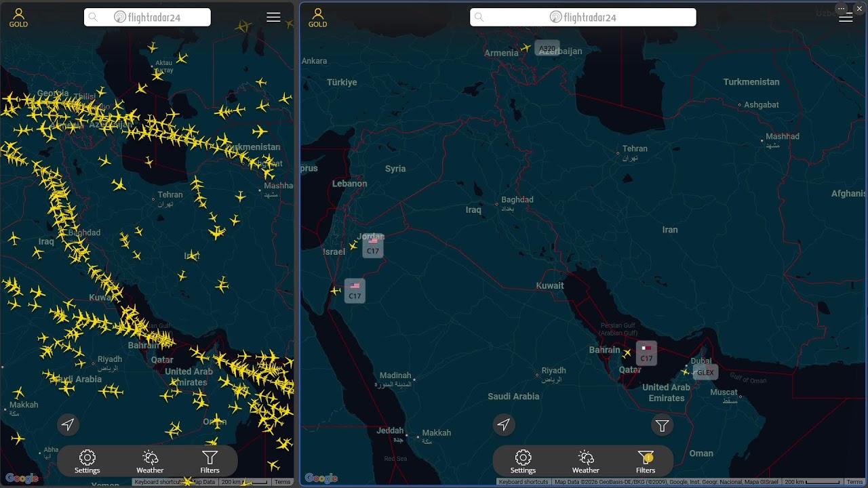Click Mashhad label in right map

783,136
